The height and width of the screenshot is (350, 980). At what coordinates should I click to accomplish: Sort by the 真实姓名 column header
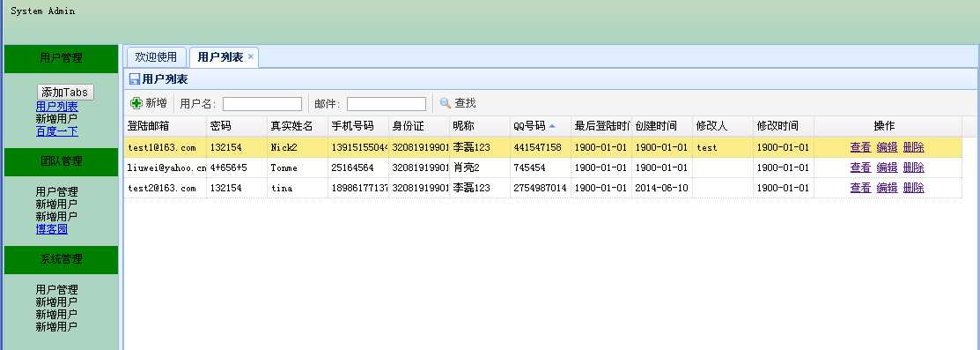click(298, 126)
